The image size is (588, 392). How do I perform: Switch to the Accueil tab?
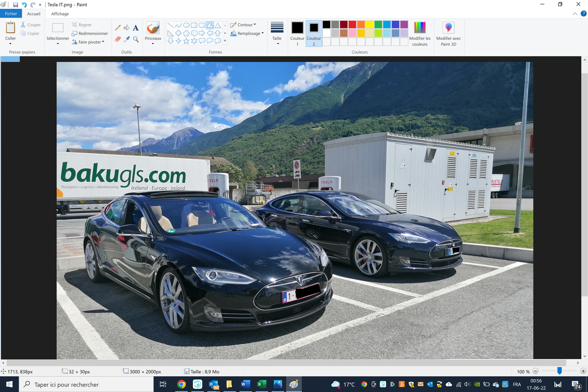[x=34, y=14]
